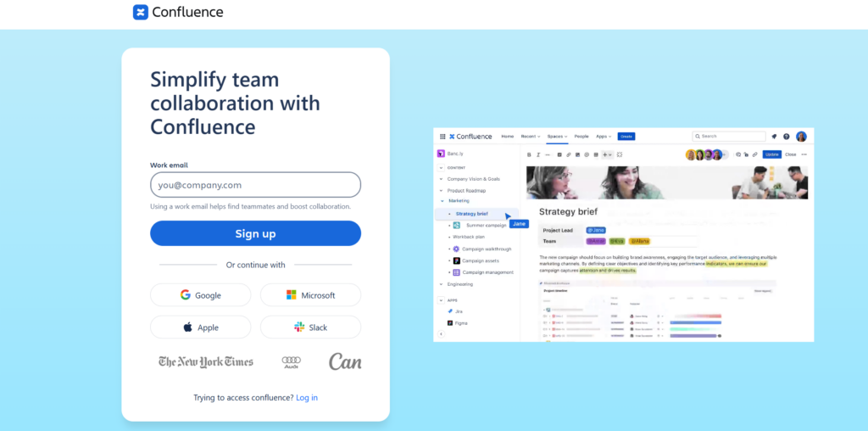Click the Create button in preview navbar
The height and width of the screenshot is (431, 868).
[626, 137]
